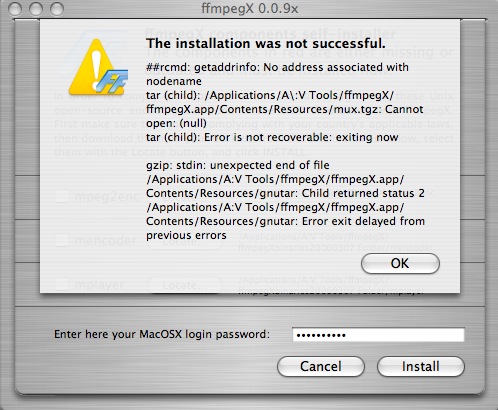Click the yellow warning ffmpegX icon

(98, 67)
